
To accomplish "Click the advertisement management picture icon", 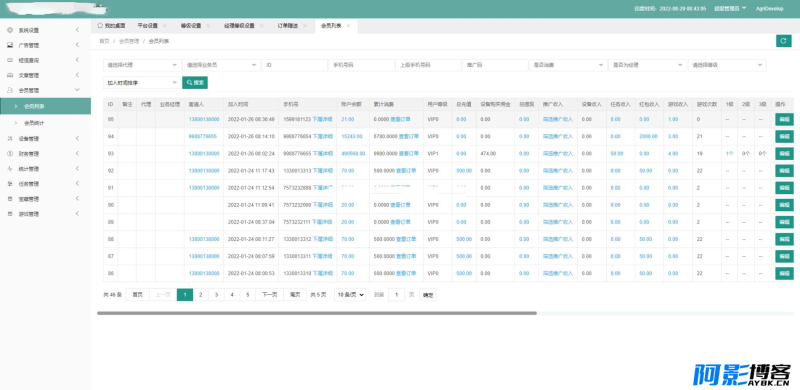I will coord(10,45).
